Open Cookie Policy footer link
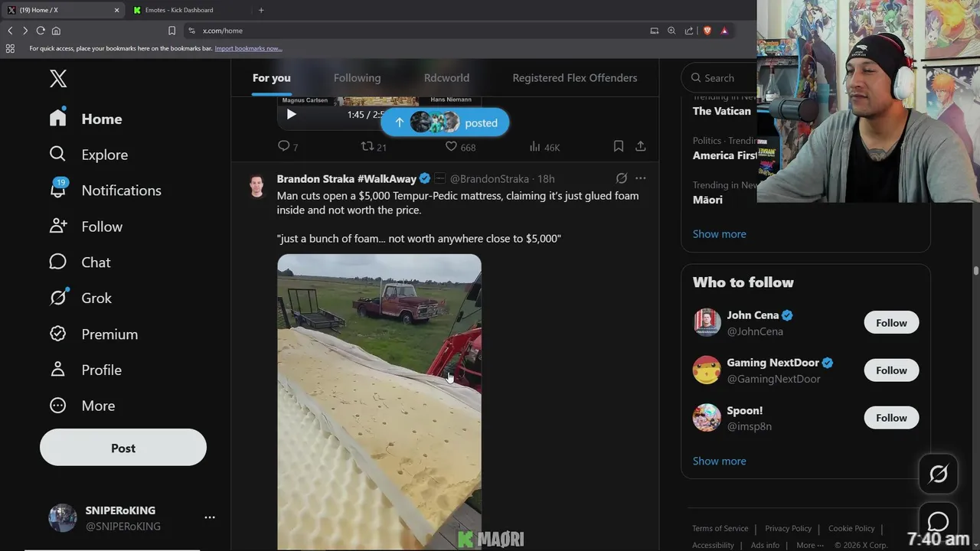980x551 pixels. pyautogui.click(x=851, y=528)
